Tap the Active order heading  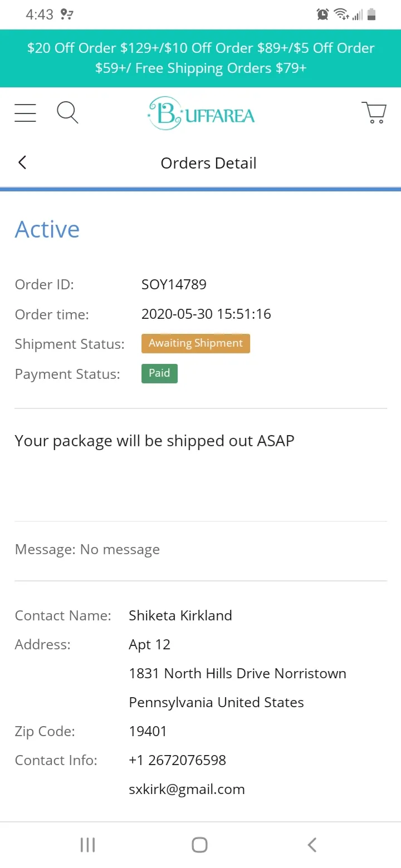(x=47, y=229)
